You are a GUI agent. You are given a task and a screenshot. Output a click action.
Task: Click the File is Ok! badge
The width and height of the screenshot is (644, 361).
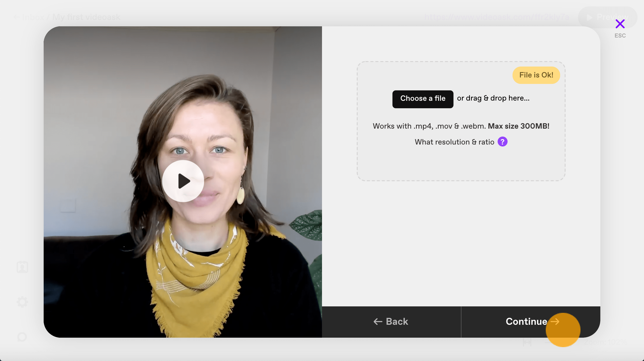point(536,75)
